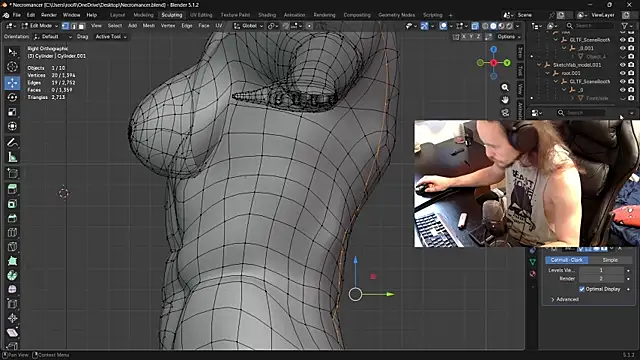Screen dimensions: 640x360
Task: Open the File menu
Action: pos(17,15)
